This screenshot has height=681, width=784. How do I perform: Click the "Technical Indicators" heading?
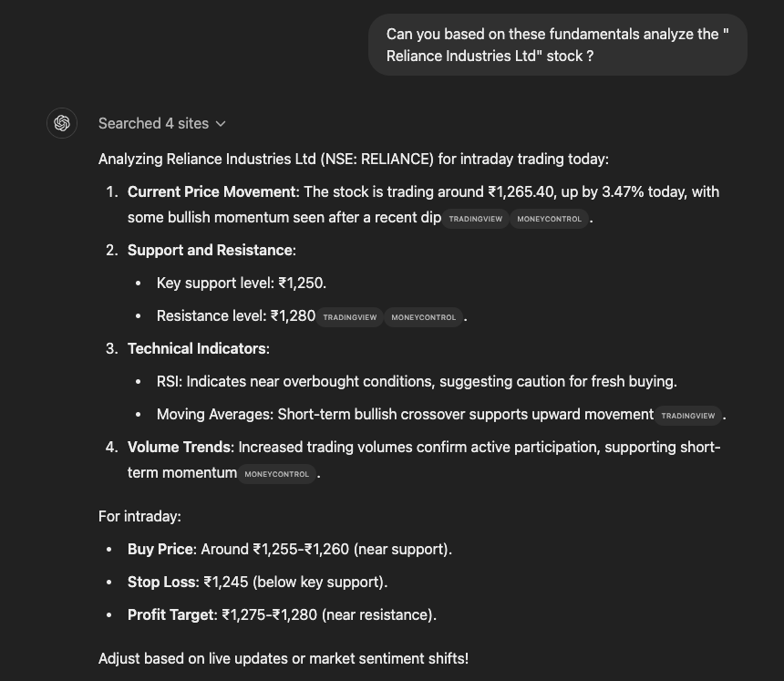pyautogui.click(x=197, y=348)
